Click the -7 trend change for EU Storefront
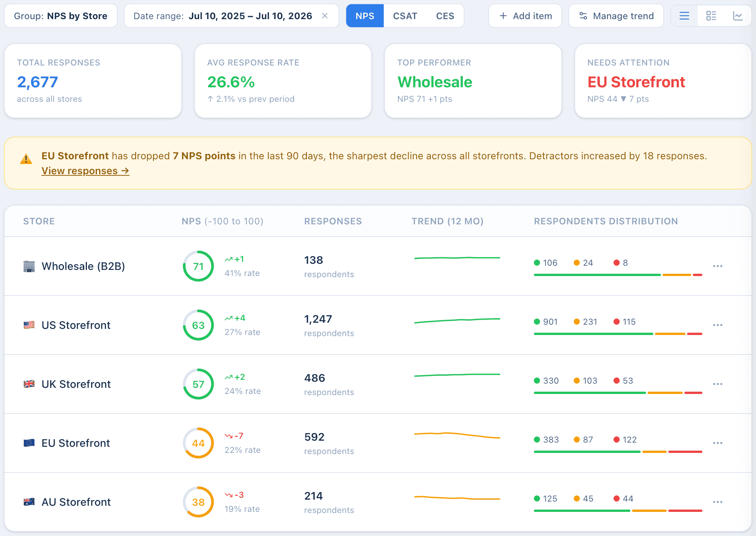756x536 pixels. coord(234,436)
